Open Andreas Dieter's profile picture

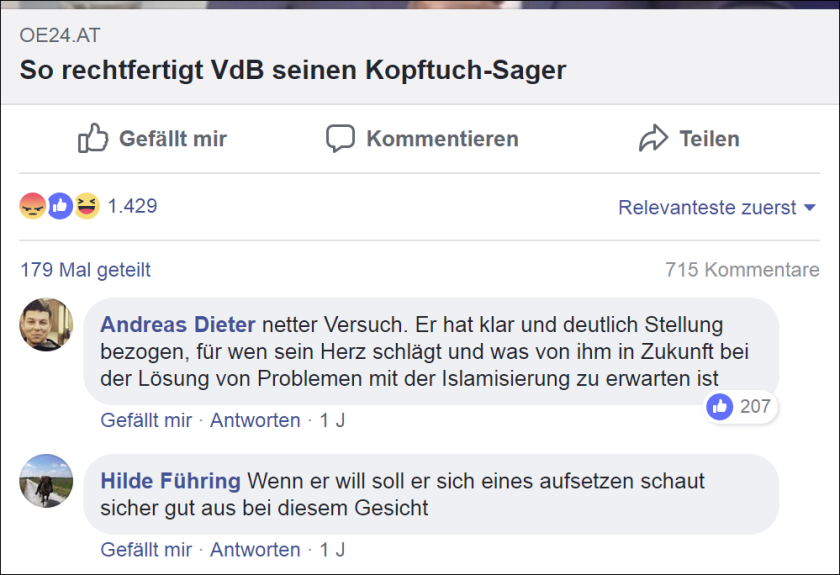pyautogui.click(x=46, y=324)
